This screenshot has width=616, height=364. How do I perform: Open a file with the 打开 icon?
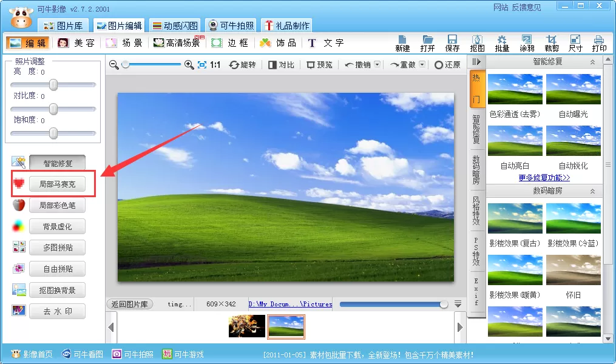click(427, 43)
